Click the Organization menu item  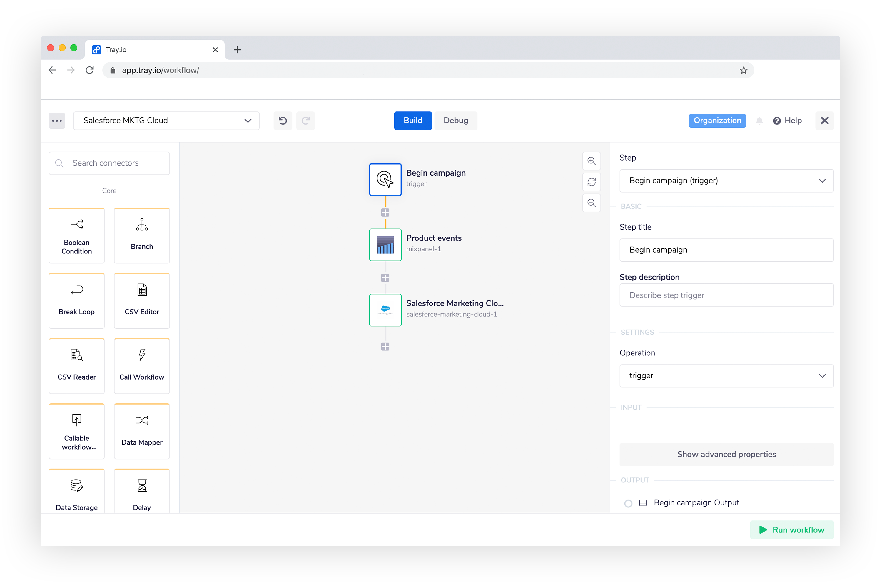[x=717, y=120]
